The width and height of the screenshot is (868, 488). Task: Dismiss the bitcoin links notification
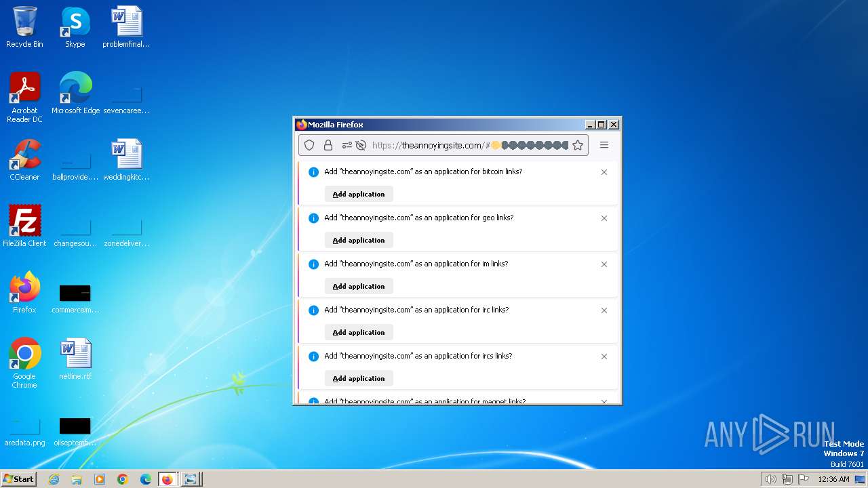pos(604,172)
